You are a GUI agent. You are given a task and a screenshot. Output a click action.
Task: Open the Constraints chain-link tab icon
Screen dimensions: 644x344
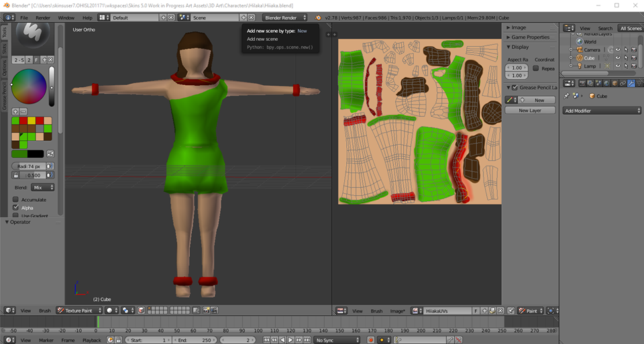tap(623, 83)
